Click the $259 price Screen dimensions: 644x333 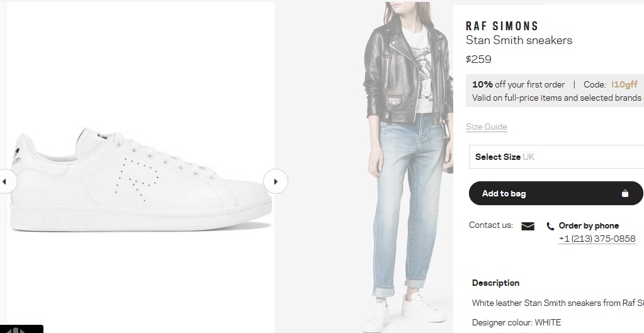coord(478,60)
